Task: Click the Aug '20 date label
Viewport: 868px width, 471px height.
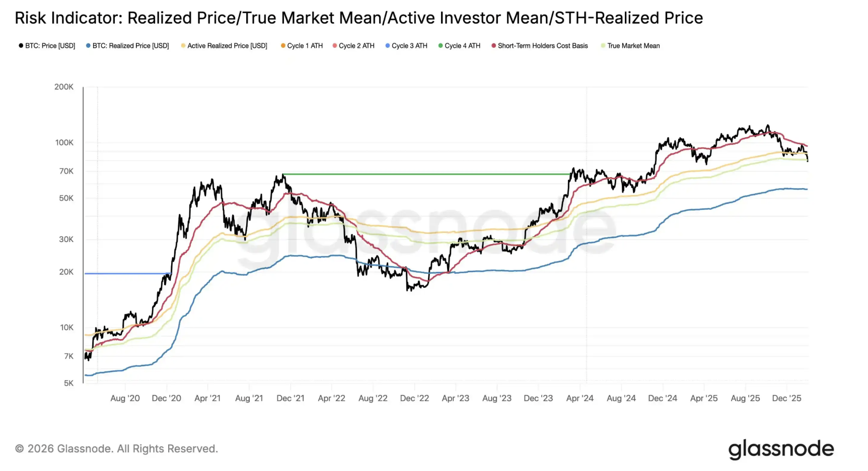Action: tap(125, 398)
